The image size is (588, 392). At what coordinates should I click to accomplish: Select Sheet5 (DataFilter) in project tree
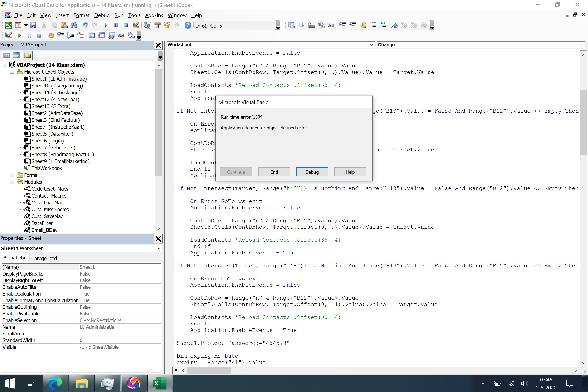pos(52,134)
